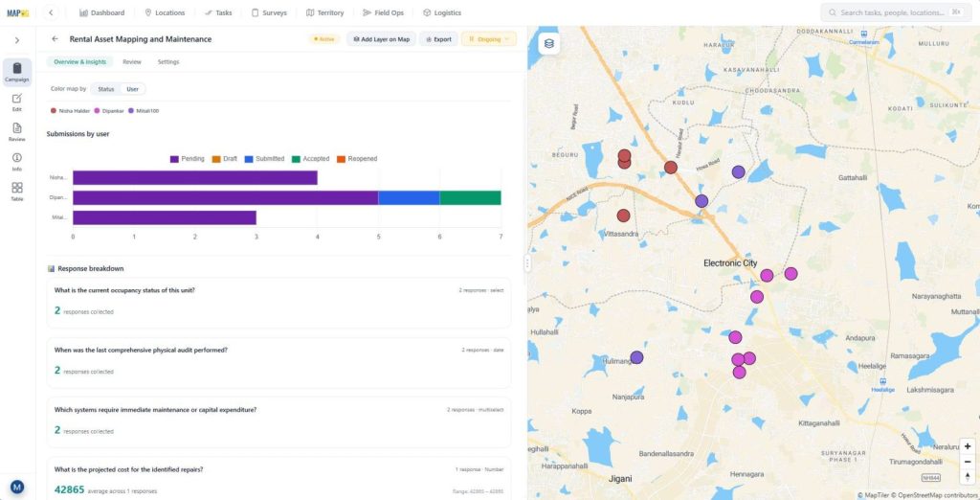Open Table in the left sidebar

click(x=17, y=192)
